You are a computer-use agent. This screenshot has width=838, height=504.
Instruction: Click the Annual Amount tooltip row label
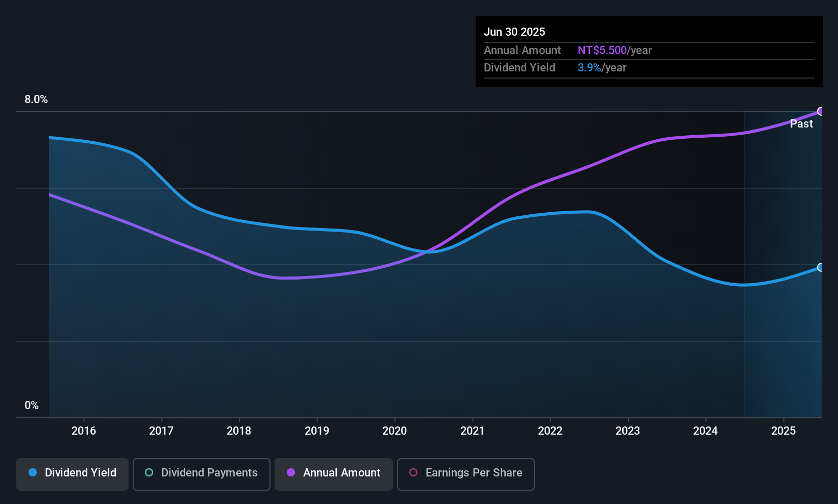point(522,51)
